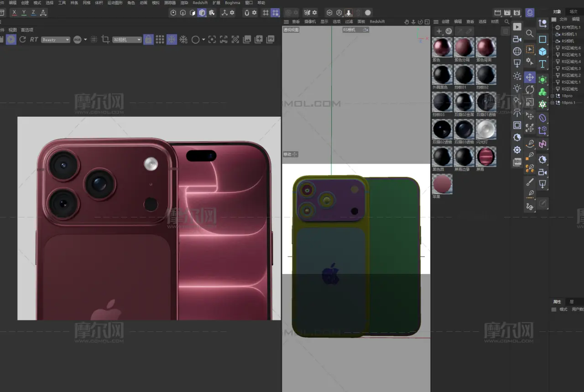The image size is (584, 392).
Task: Open the RS相机 camera dropdown in RenderView
Action: point(127,40)
